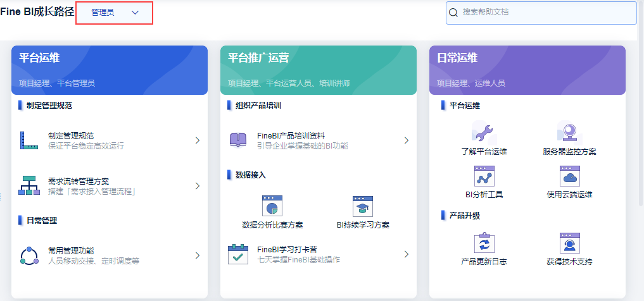Click the 引导企业掌握基础的BI功能 description text
644x301 pixels.
point(302,146)
